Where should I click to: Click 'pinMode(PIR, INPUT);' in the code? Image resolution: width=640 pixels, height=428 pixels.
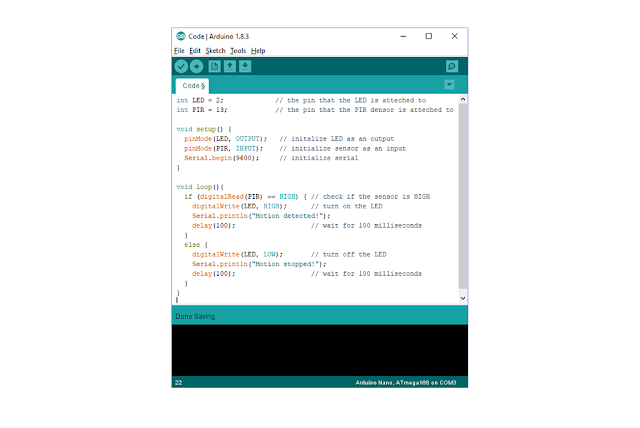click(223, 149)
